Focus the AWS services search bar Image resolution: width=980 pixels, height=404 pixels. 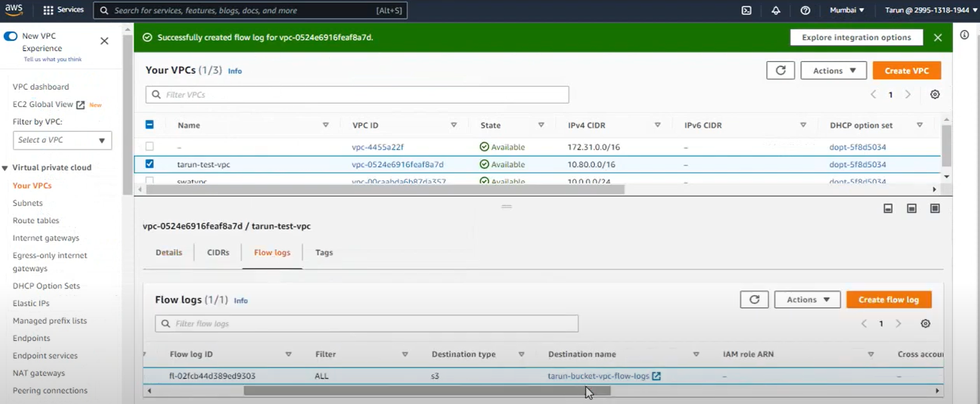[x=250, y=10]
